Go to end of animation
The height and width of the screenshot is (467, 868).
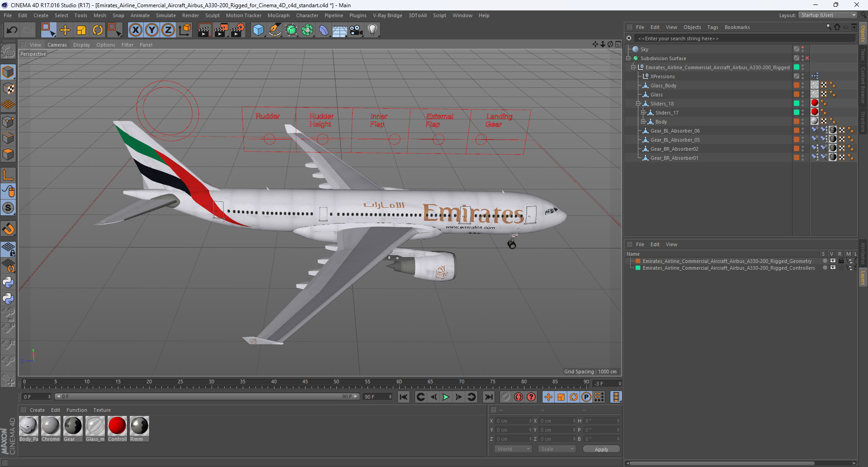coord(489,397)
